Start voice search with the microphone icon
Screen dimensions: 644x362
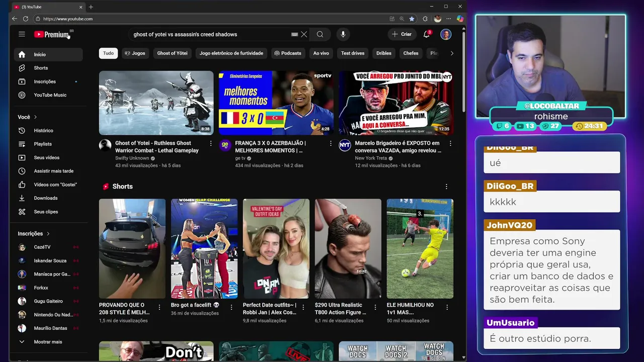(x=343, y=34)
